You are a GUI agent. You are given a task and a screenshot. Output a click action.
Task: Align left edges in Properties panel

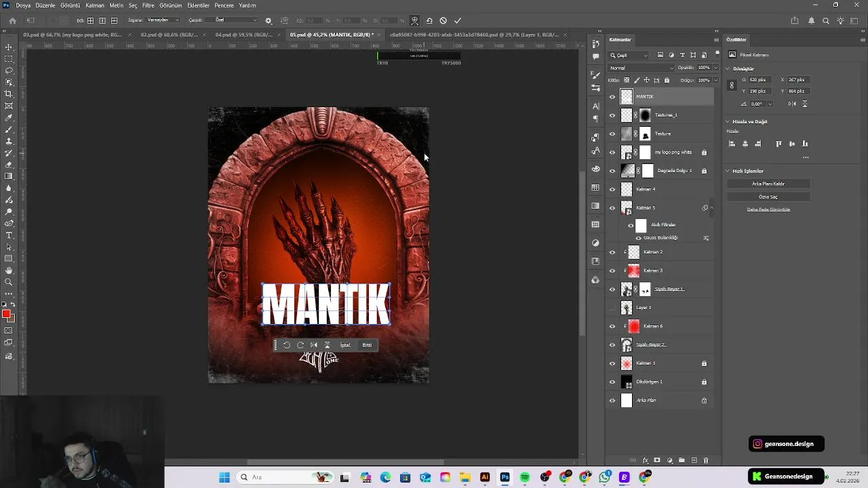(x=732, y=144)
